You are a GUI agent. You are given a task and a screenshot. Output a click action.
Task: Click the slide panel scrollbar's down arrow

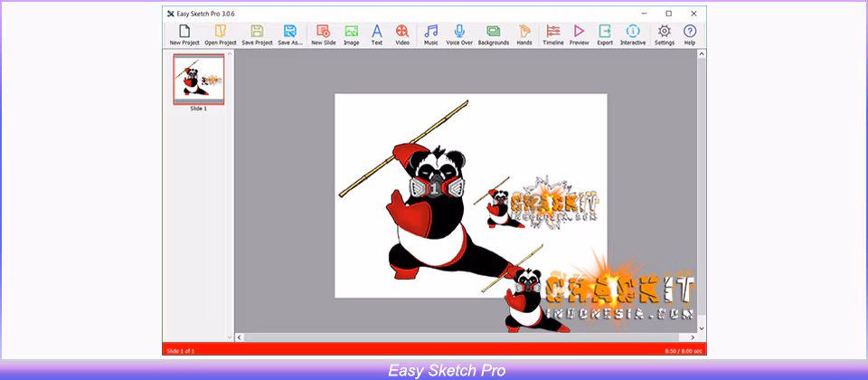pos(231,337)
